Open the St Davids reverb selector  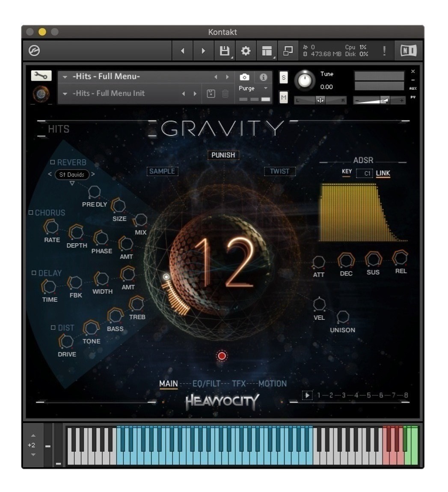point(72,174)
